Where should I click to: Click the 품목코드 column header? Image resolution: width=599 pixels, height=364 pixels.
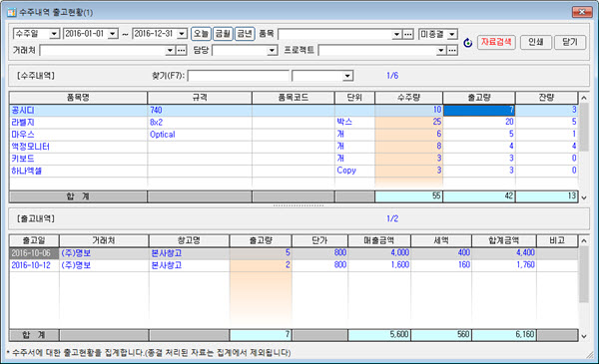coord(293,98)
